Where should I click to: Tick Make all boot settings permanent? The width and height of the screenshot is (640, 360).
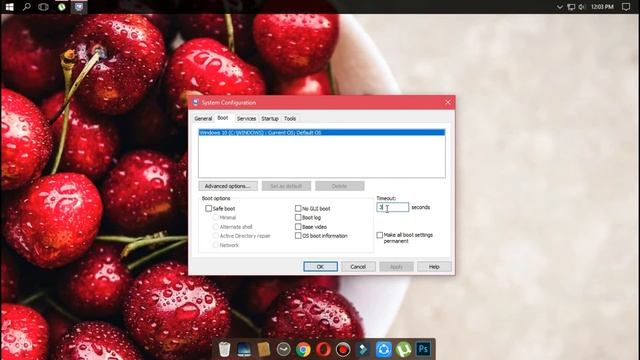pyautogui.click(x=380, y=235)
